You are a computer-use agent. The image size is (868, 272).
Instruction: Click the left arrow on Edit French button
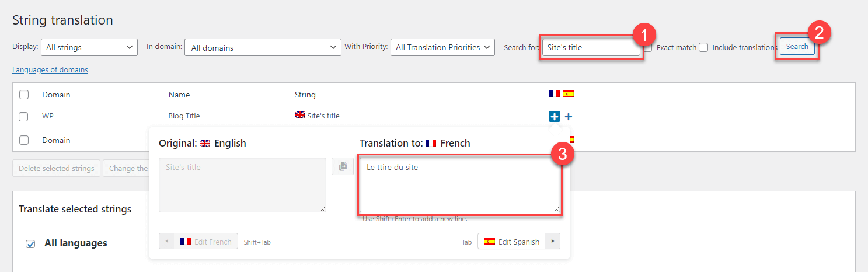coord(166,241)
